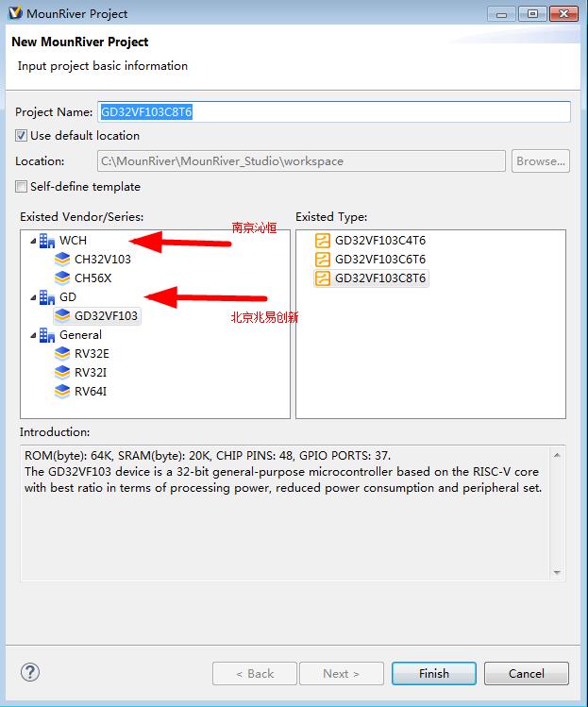This screenshot has width=588, height=707.
Task: Select the RV64I series label
Action: (91, 392)
